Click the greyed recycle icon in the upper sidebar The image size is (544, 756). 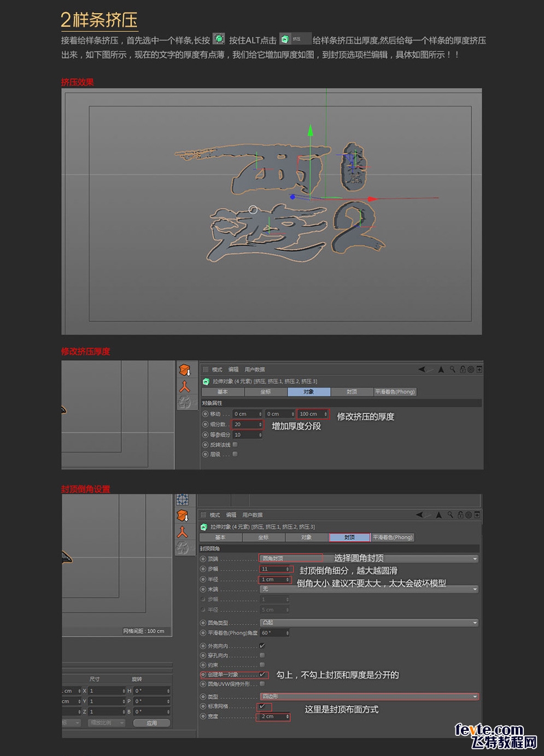(x=185, y=403)
